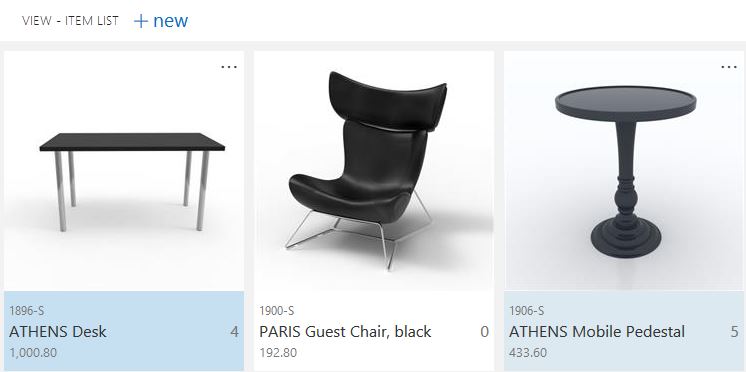Click the ATHENS Desk item name
746x372 pixels.
click(58, 332)
